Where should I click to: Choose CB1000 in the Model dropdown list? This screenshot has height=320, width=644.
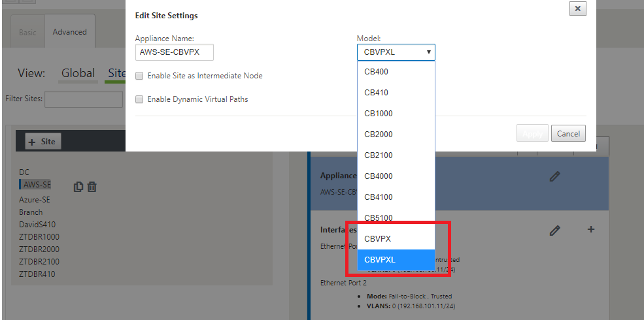coord(396,114)
